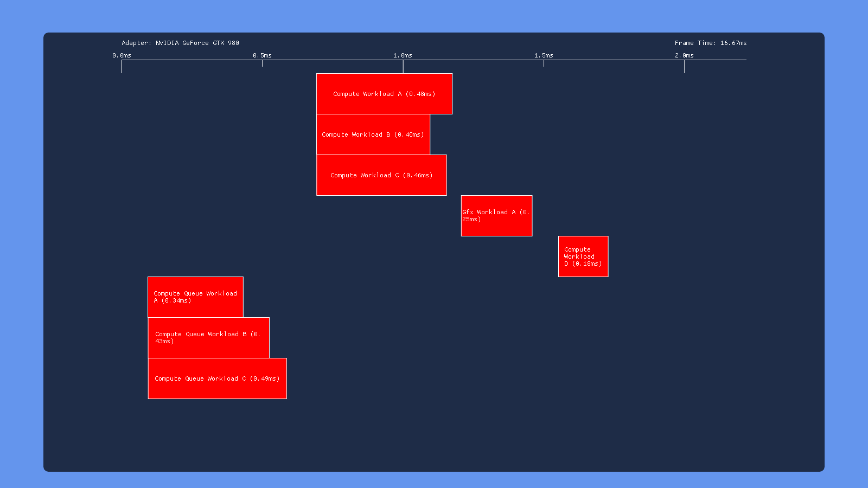The width and height of the screenshot is (868, 488).
Task: Select Compute Queue Workload A (0.34ms) block
Action: click(x=195, y=297)
